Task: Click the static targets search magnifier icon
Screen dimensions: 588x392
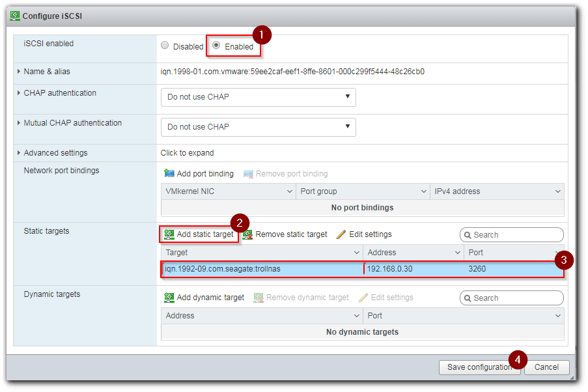Action: coord(468,235)
